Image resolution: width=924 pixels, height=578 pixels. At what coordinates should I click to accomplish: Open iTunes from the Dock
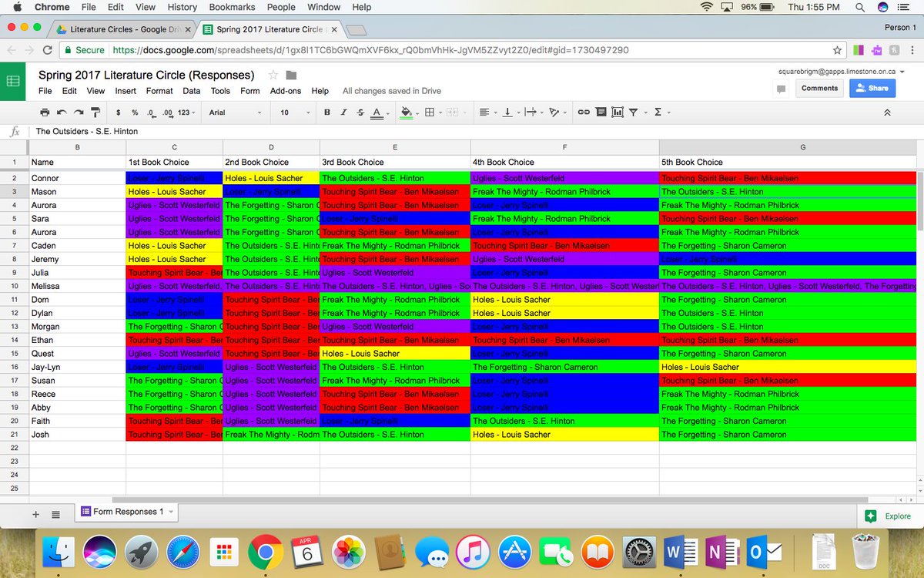click(474, 552)
